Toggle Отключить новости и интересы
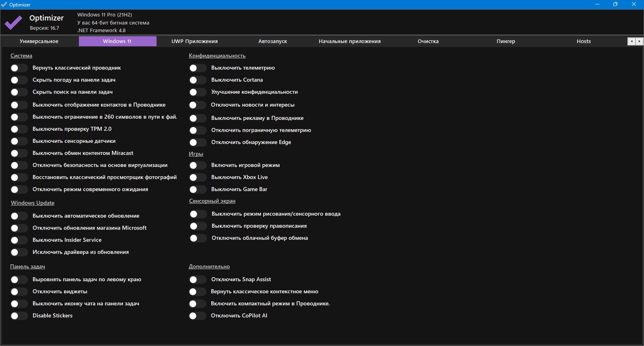This screenshot has width=644, height=346. coord(198,105)
